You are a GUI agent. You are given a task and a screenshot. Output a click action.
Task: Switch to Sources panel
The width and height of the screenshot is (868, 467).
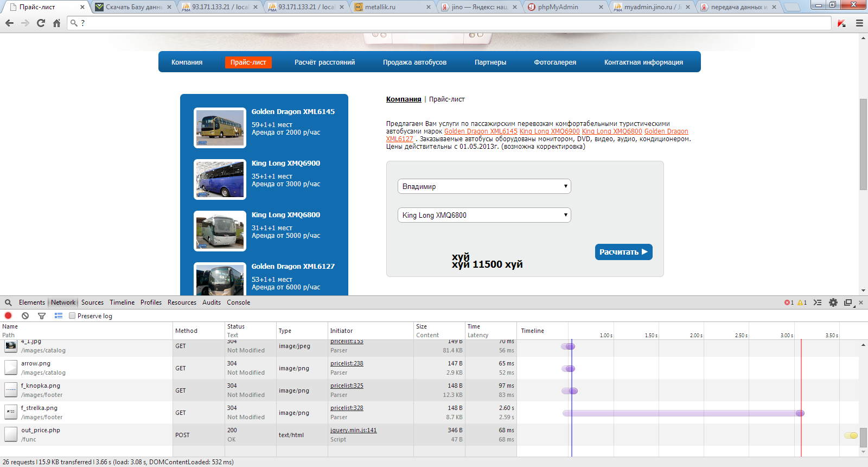pos(92,302)
